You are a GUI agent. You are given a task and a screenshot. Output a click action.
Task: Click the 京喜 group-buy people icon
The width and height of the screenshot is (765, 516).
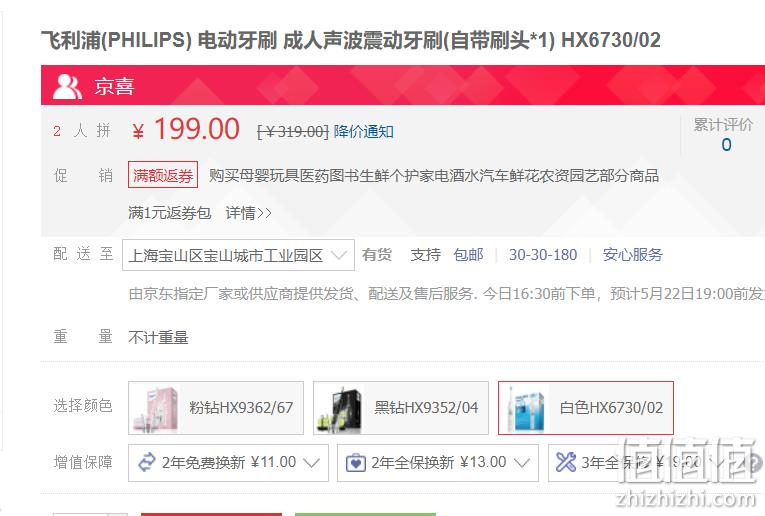[67, 86]
